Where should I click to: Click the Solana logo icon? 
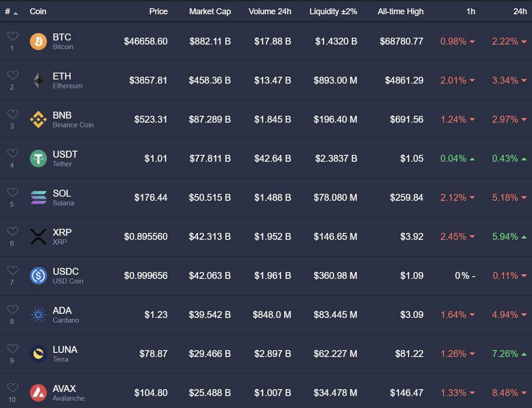[38, 198]
